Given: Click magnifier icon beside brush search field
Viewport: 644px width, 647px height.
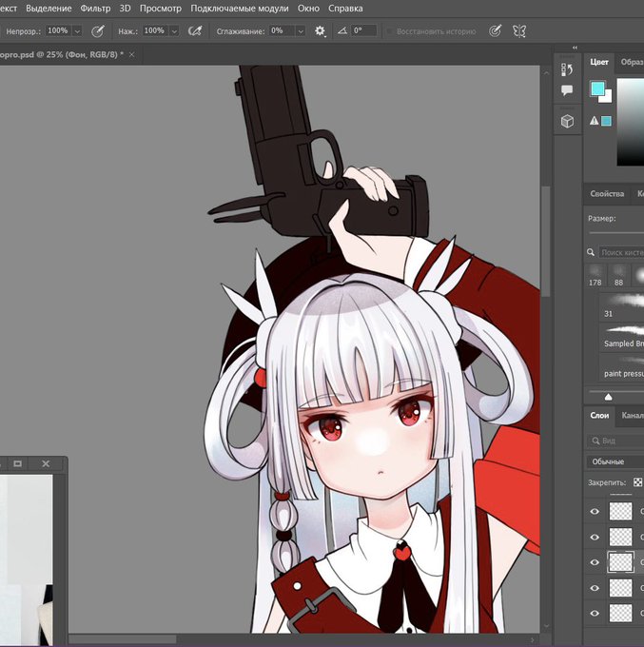Looking at the screenshot, I should click(591, 252).
